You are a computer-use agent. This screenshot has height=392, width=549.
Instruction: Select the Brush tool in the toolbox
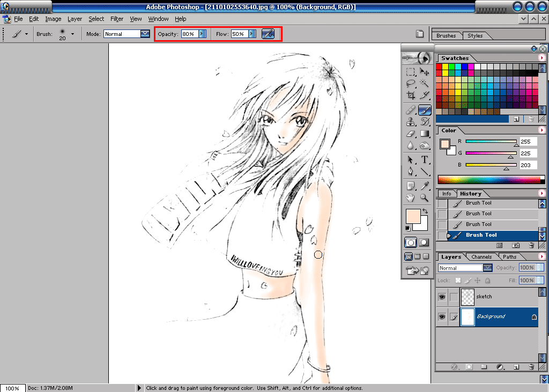425,110
